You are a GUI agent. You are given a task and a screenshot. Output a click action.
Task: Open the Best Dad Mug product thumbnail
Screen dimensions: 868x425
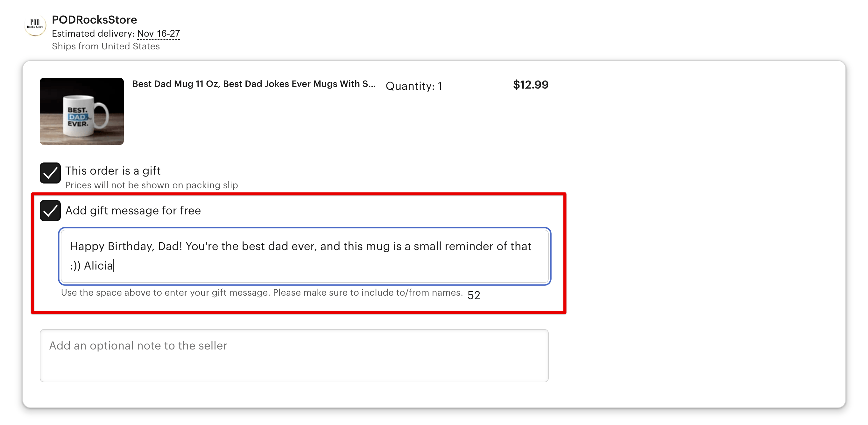pyautogui.click(x=81, y=111)
